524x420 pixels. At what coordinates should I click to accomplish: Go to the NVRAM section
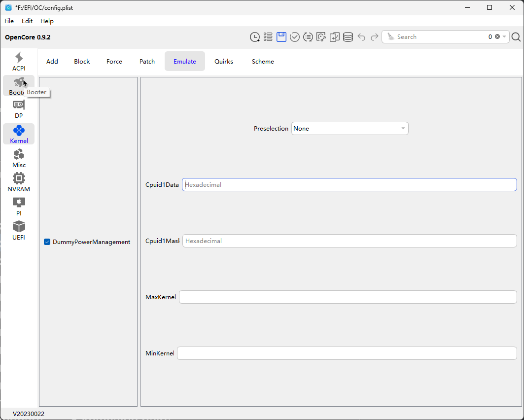pos(19,182)
